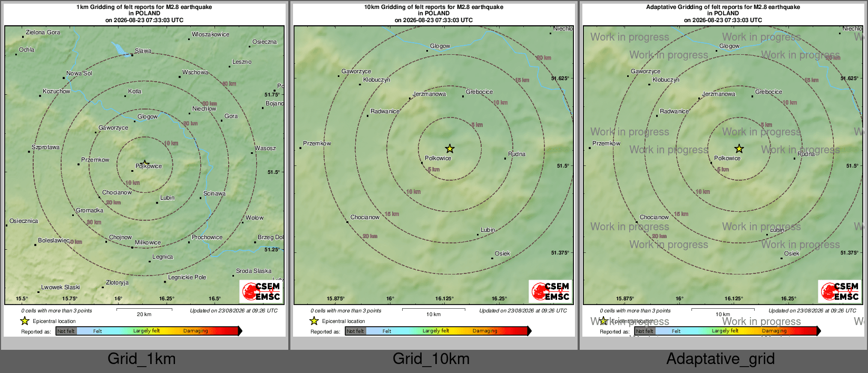Click 'Not felt' swatch in 10km map legend

[355, 331]
